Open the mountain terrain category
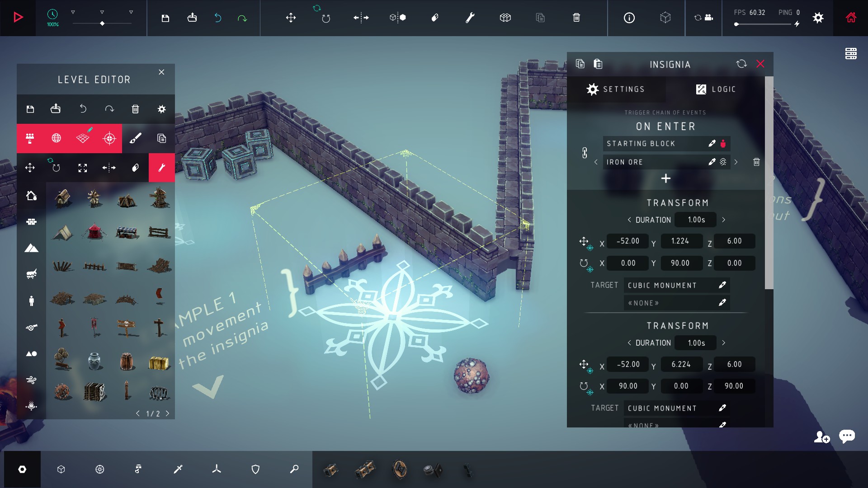 coord(31,248)
